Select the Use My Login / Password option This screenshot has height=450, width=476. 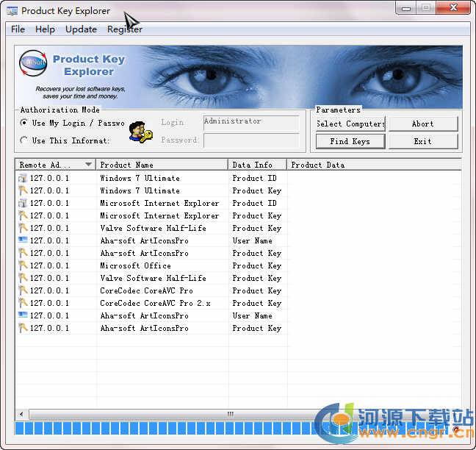coord(24,123)
